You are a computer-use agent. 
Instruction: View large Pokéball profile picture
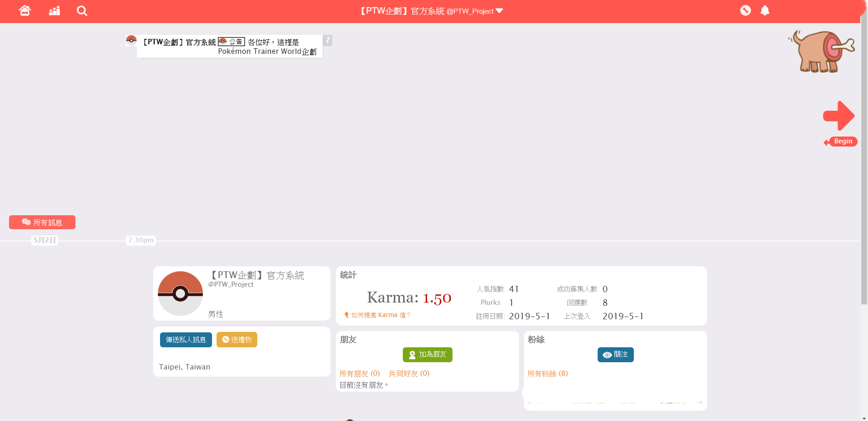click(x=180, y=293)
